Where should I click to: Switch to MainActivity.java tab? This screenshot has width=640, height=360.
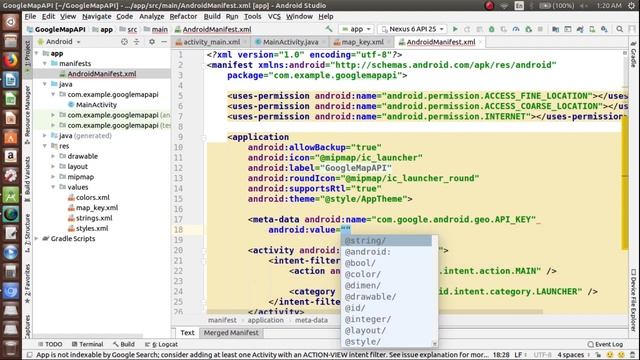(x=290, y=42)
